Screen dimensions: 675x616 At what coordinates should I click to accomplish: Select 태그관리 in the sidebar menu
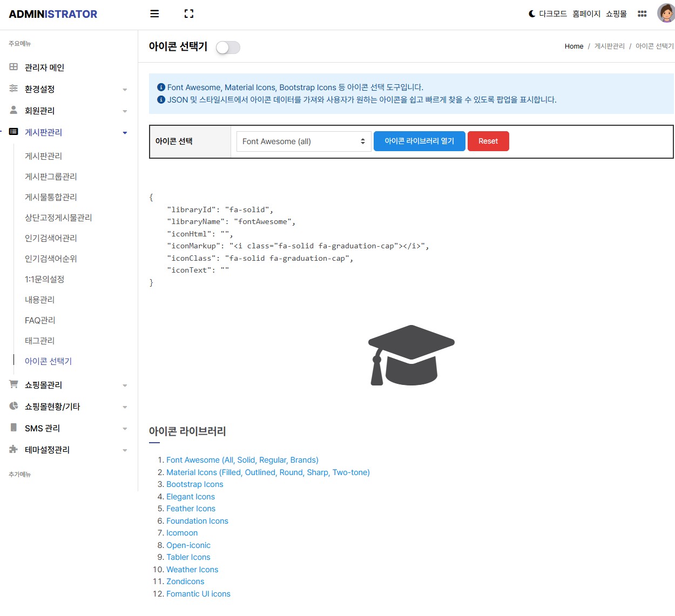point(39,340)
